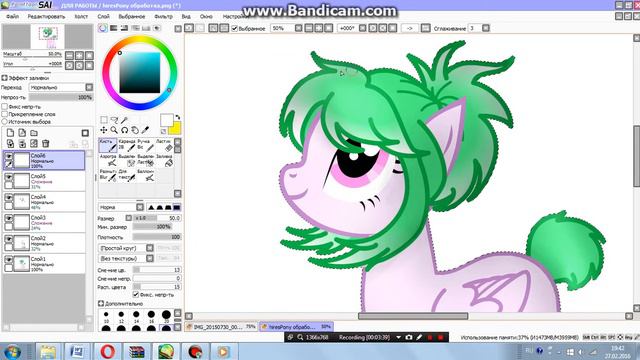This screenshot has width=640, height=360.
Task: Uncheck Выбранное checkbox in top toolbar
Action: (234, 28)
